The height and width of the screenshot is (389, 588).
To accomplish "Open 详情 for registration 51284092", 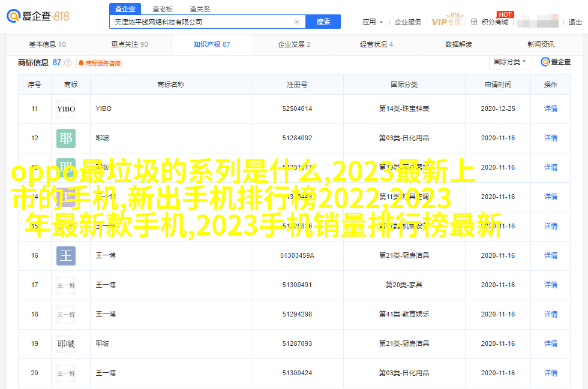I will coord(551,138).
